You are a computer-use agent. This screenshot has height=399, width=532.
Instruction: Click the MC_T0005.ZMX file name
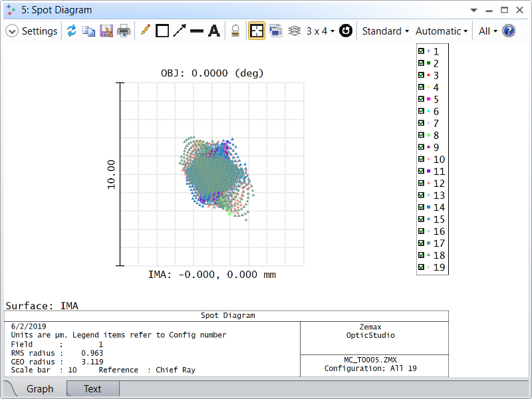370,360
